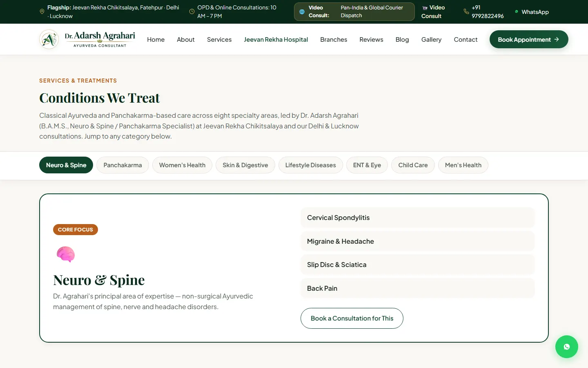The image size is (588, 368).
Task: Click the clock icon next to OPD hours
Action: click(192, 12)
